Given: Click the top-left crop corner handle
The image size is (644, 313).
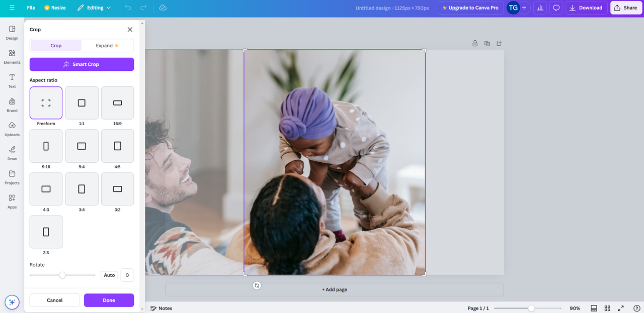Looking at the screenshot, I should (x=245, y=50).
